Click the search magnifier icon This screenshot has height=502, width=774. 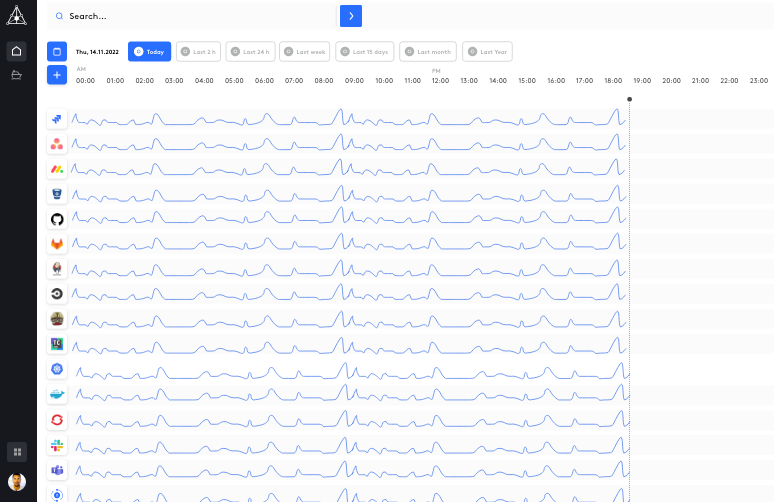click(59, 16)
